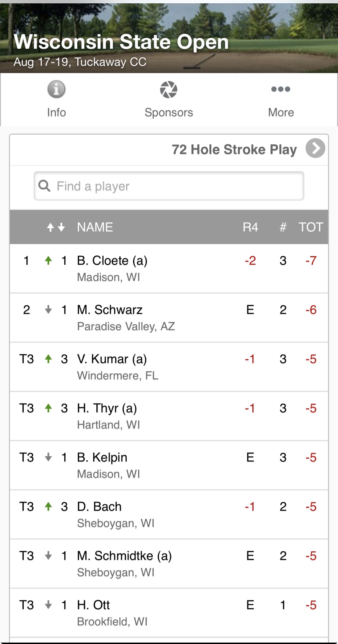This screenshot has height=644, width=338.
Task: Click the search magnifier icon
Action: point(44,186)
